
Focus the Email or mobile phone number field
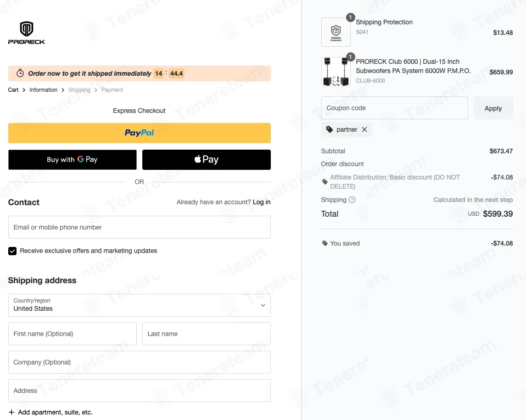coord(140,227)
